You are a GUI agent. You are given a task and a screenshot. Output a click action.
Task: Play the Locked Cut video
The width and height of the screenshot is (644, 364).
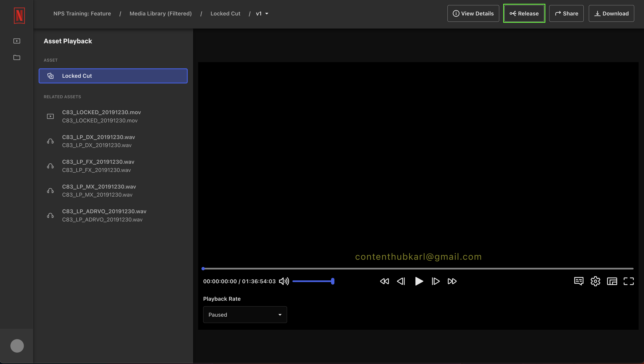coord(419,281)
